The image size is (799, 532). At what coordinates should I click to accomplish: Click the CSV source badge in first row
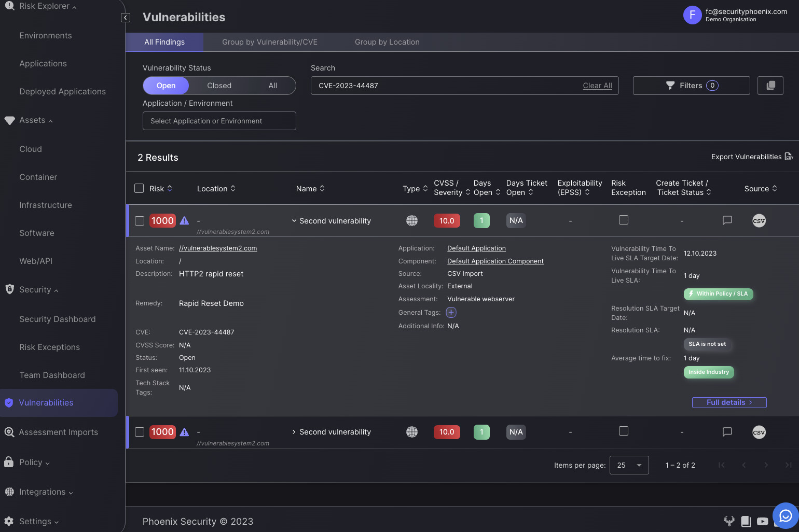[759, 220]
